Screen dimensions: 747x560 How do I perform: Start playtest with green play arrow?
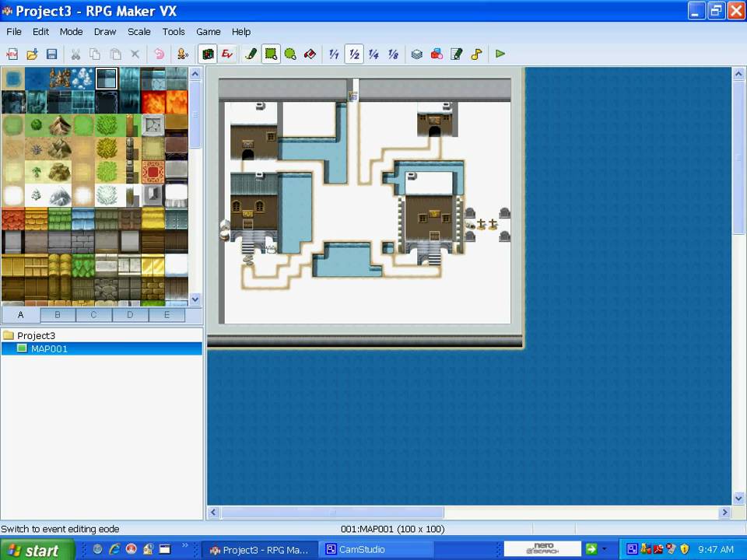tap(500, 54)
